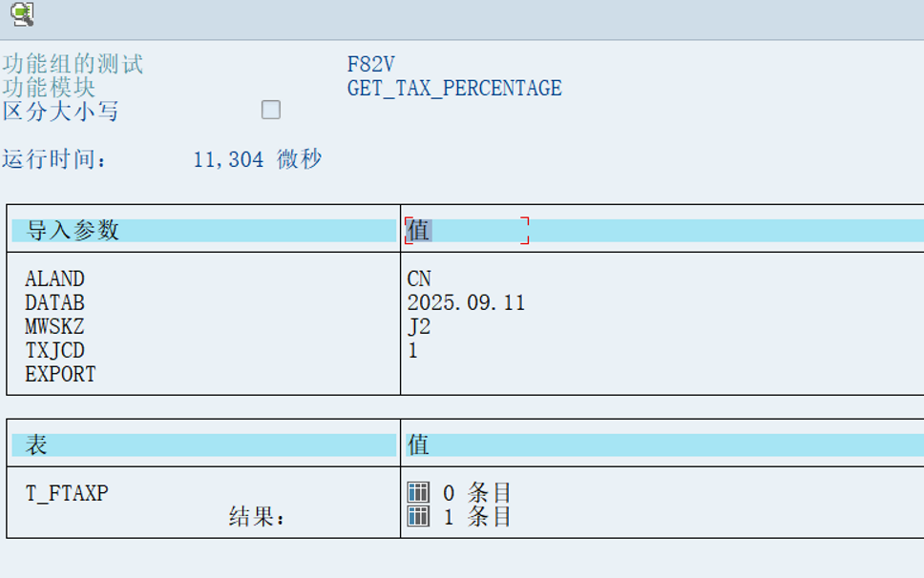The height and width of the screenshot is (578, 924).
Task: Click the display output icon in toolbar
Action: [21, 13]
